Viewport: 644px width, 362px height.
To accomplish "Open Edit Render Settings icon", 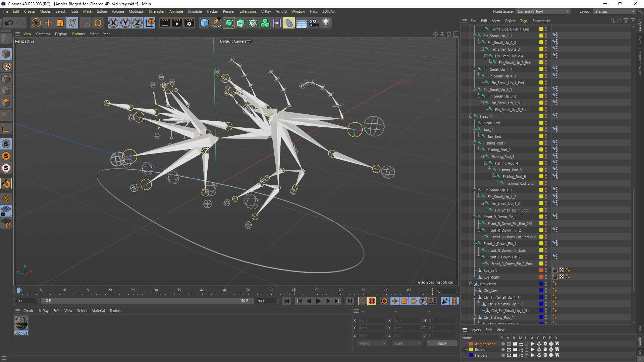I will 189,23.
